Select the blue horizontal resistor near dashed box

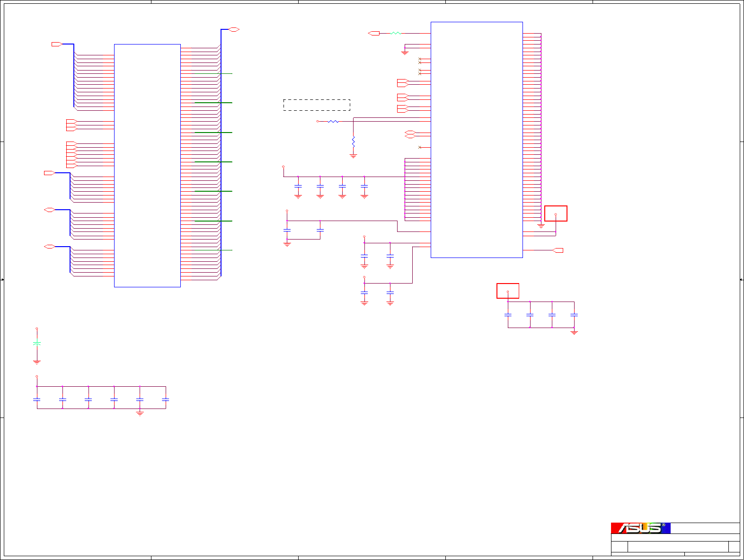333,121
